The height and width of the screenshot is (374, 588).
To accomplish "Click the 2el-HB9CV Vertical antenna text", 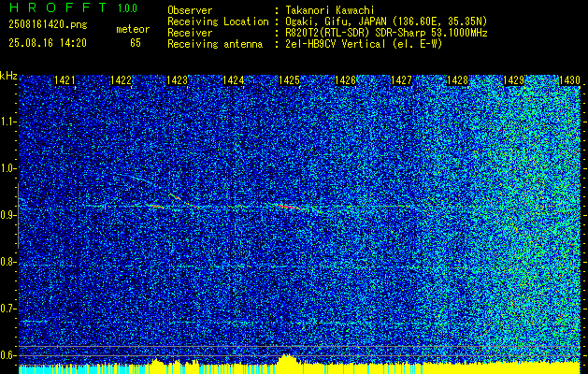I will [x=364, y=44].
